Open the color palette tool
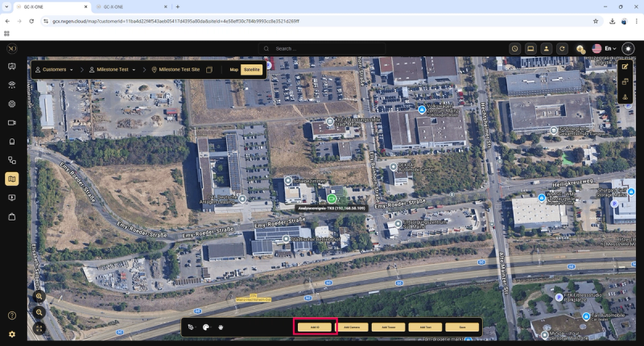This screenshot has width=644, height=346. 206,327
